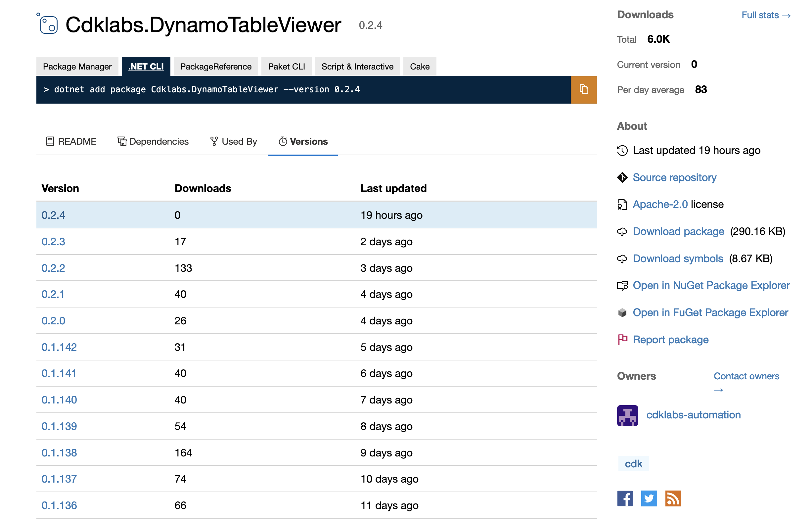Screen dimensions: 812x519
Task: Open version 0.1.142 link
Action: 59,347
